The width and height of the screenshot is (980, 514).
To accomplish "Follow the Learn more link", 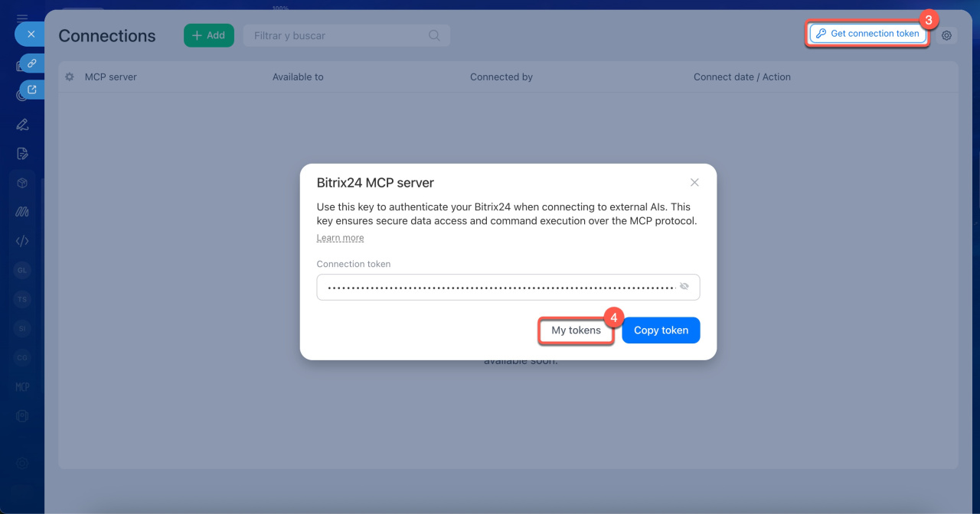I will [340, 238].
